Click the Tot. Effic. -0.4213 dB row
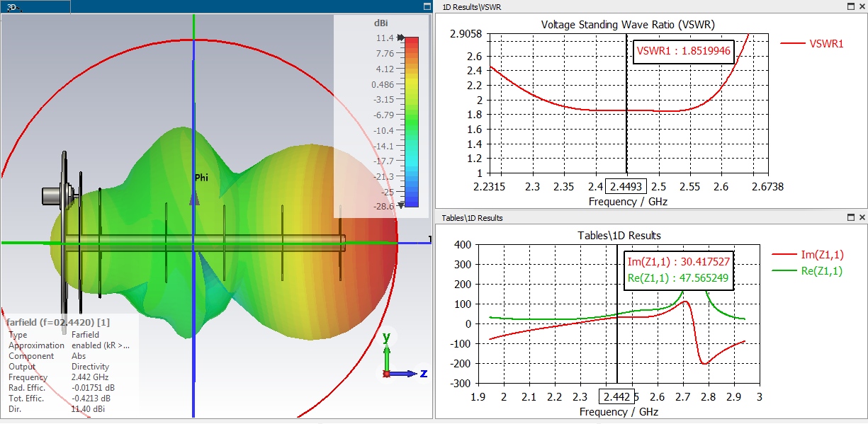The width and height of the screenshot is (868, 424). 61,399
